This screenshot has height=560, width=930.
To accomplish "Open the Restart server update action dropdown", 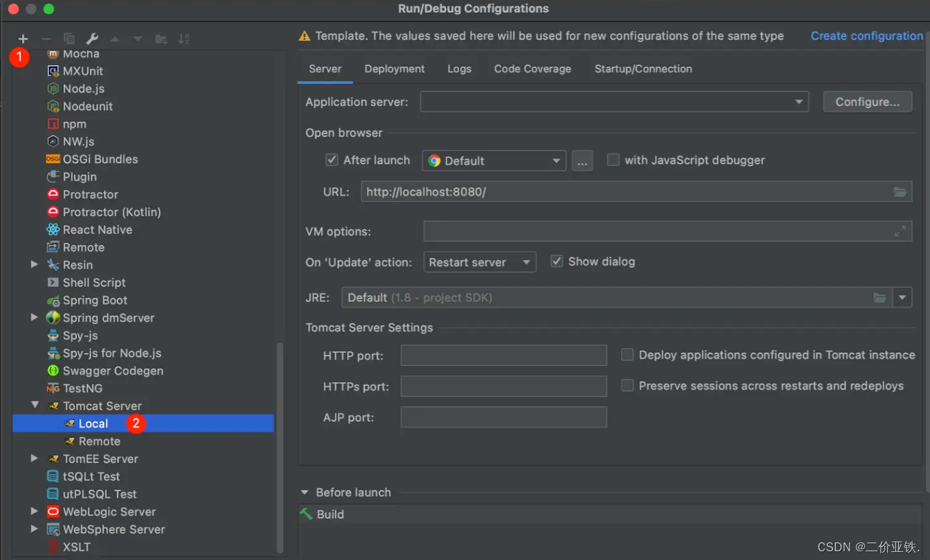I will [479, 262].
